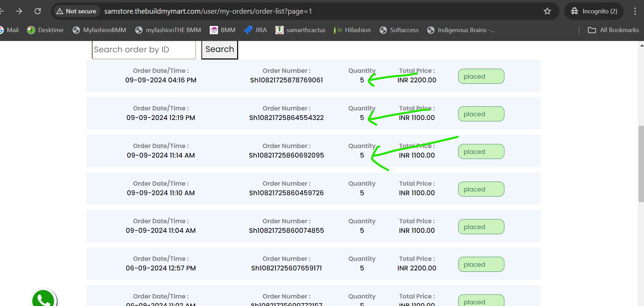Click order date 09-09-2024 11:14 AM
Screen dimensions: 644x306
[x=161, y=155]
